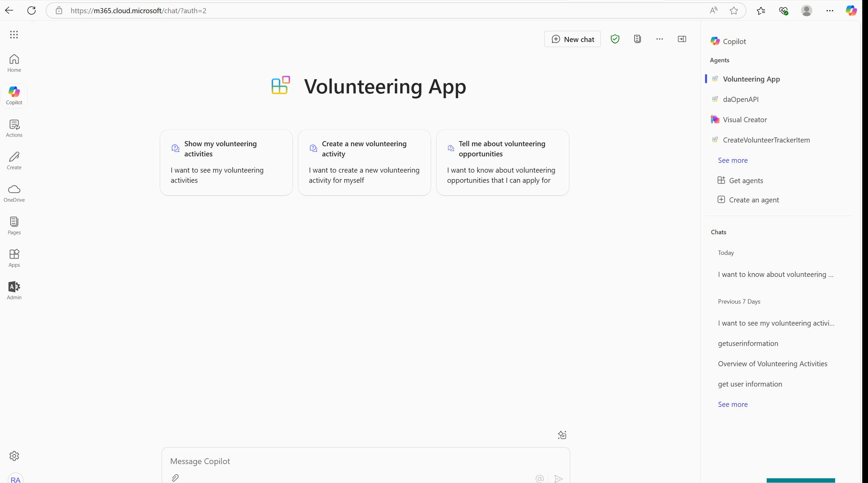The image size is (868, 483).
Task: Open the chat header more options menu
Action: (659, 39)
